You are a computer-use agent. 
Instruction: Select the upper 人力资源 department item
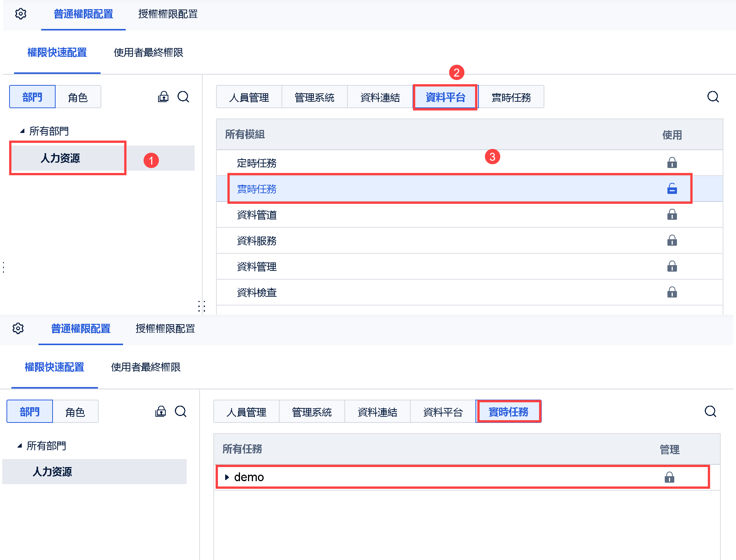pos(60,158)
